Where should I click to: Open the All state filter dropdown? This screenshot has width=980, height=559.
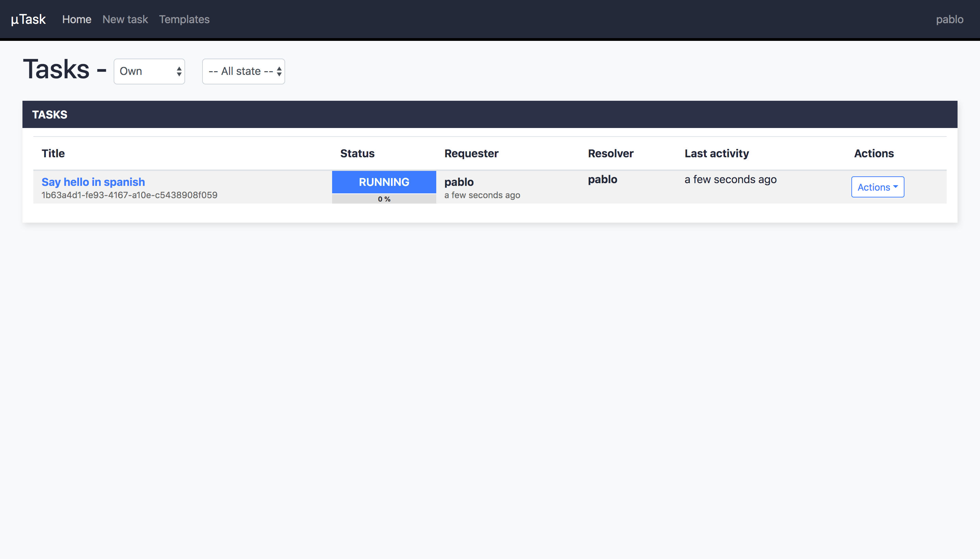click(243, 71)
